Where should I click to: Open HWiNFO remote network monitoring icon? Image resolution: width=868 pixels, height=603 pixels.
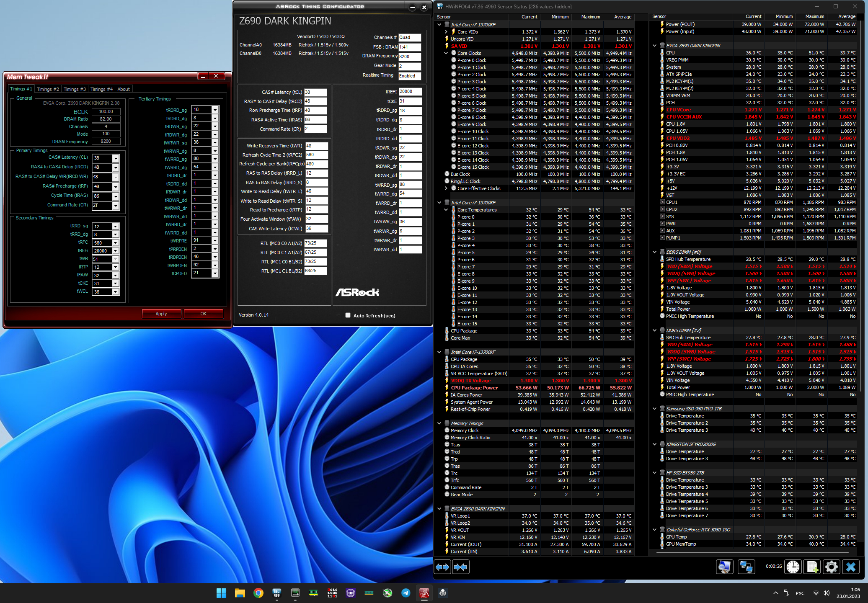point(746,567)
